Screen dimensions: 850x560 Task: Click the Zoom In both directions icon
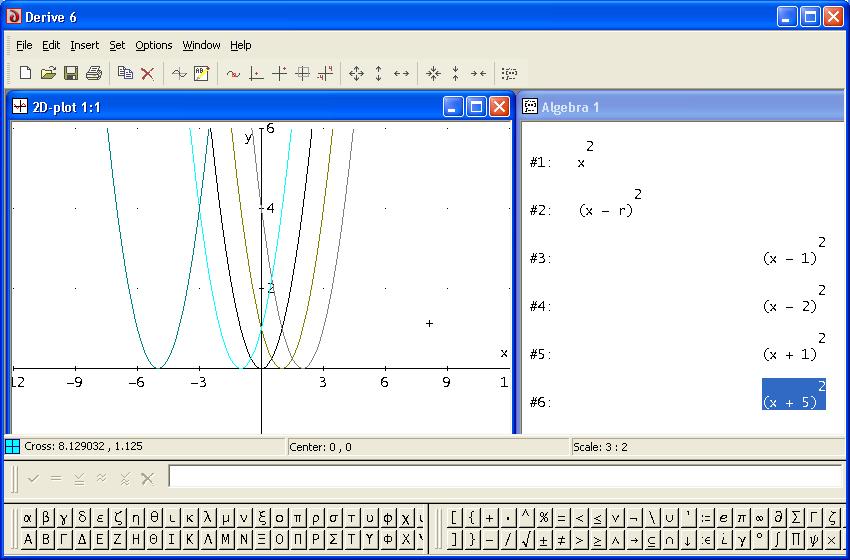click(433, 73)
